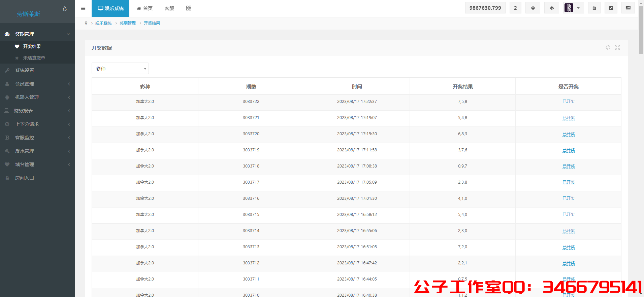The image size is (644, 297).
Task: Switch to the 娱乐系统 tab
Action: coord(110,8)
